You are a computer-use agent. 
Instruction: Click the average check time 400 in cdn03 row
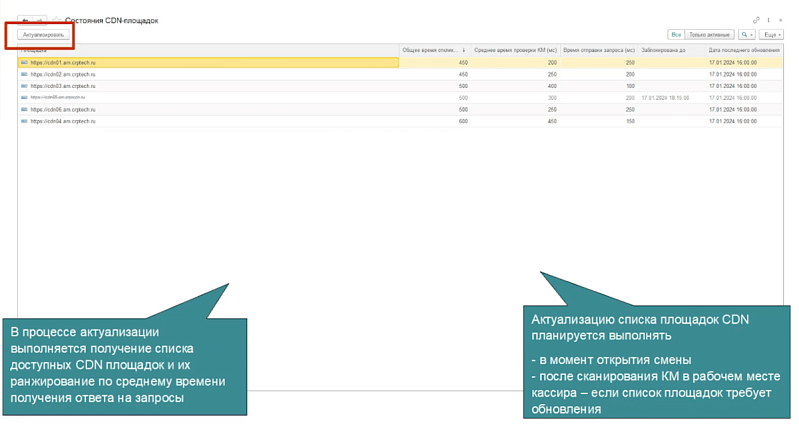(x=552, y=86)
